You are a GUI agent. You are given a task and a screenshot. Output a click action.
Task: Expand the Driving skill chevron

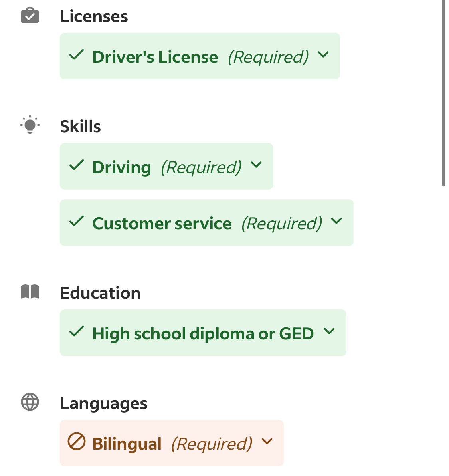(256, 165)
